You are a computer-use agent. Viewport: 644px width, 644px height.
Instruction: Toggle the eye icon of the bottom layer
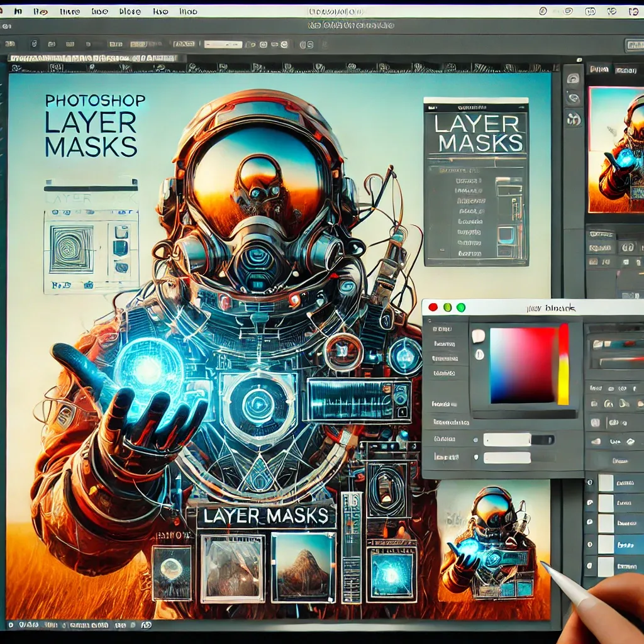[590, 566]
